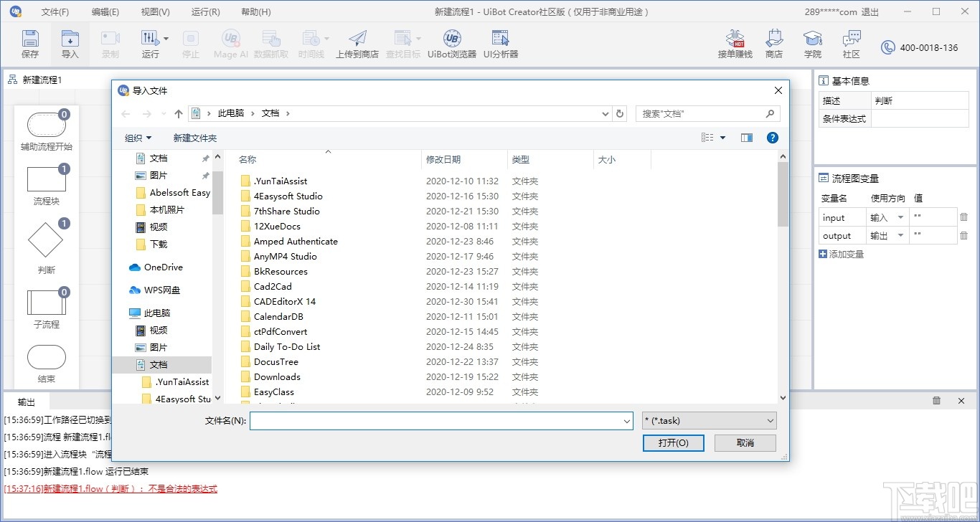Image resolution: width=980 pixels, height=522 pixels.
Task: Switch to the 输出 output tab
Action: click(x=27, y=402)
